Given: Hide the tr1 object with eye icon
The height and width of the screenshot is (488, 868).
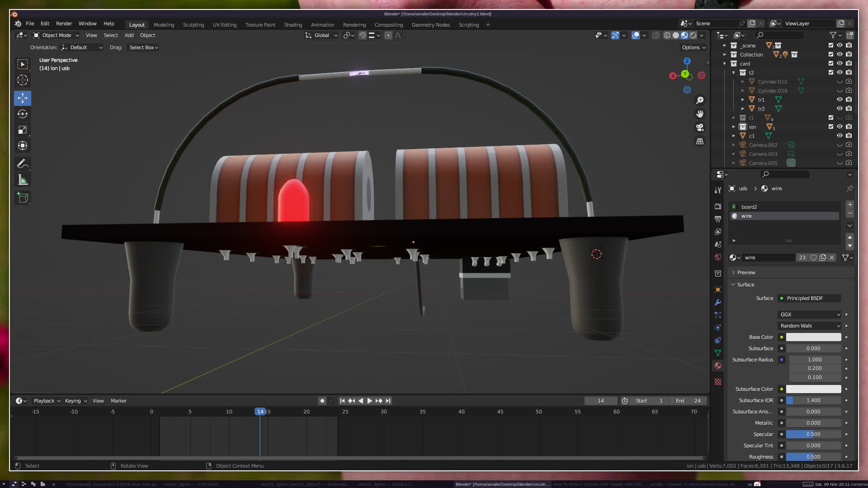Looking at the screenshot, I should (840, 99).
